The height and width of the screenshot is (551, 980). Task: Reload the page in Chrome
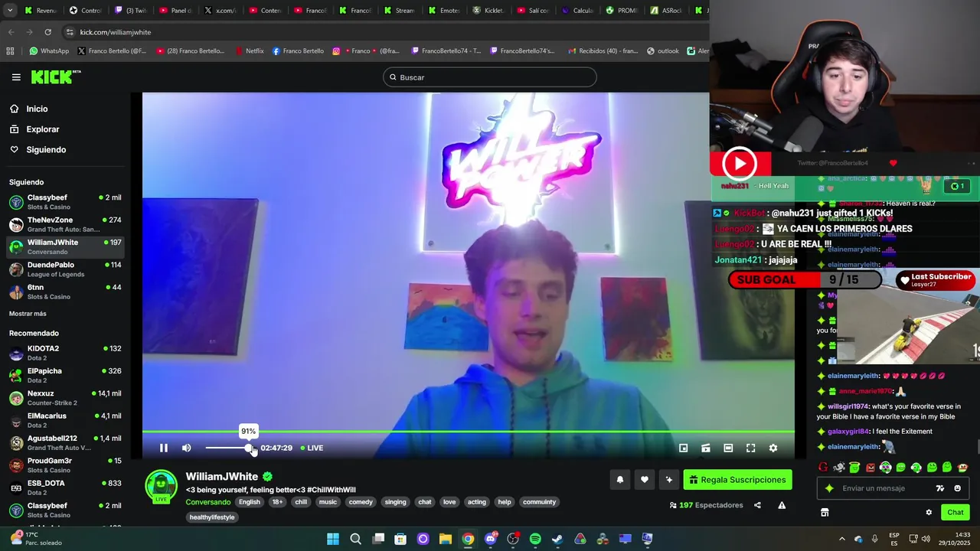47,32
